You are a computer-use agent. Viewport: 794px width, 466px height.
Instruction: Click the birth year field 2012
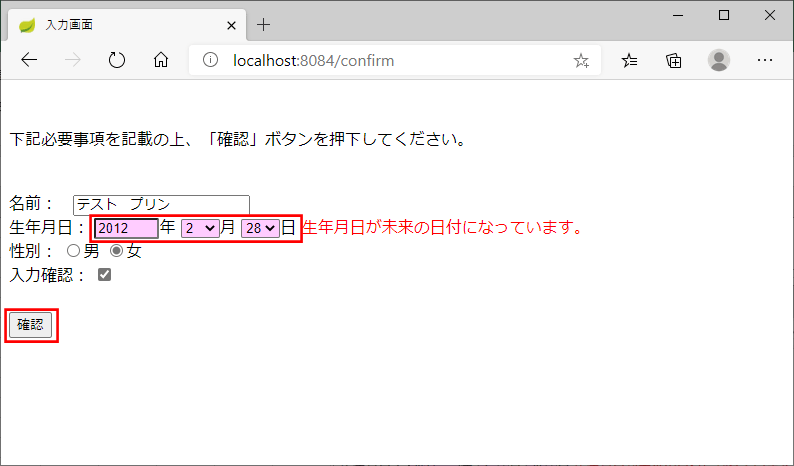point(126,228)
